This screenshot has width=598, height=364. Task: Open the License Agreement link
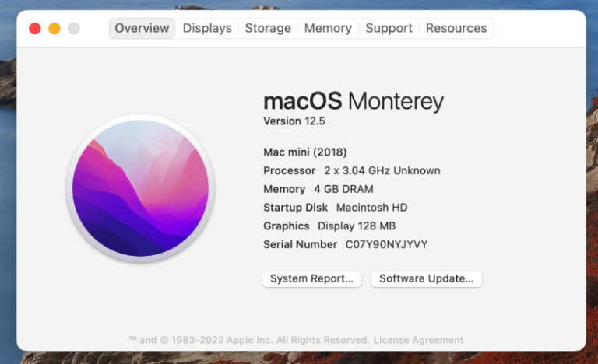pyautogui.click(x=418, y=340)
